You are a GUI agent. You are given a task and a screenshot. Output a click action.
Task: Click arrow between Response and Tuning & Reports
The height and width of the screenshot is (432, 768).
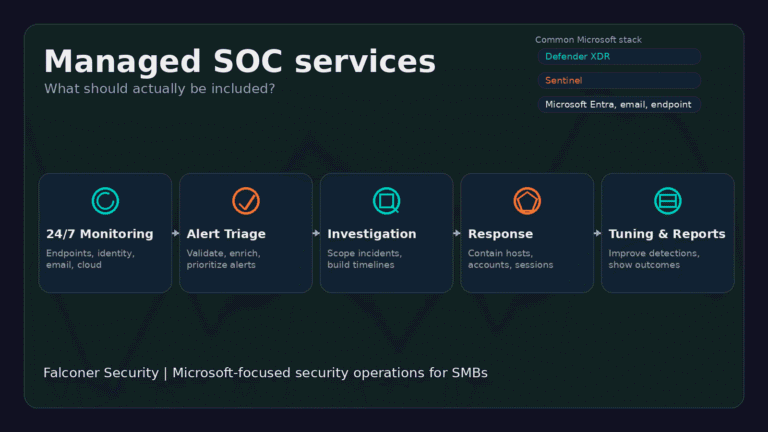[x=597, y=234]
